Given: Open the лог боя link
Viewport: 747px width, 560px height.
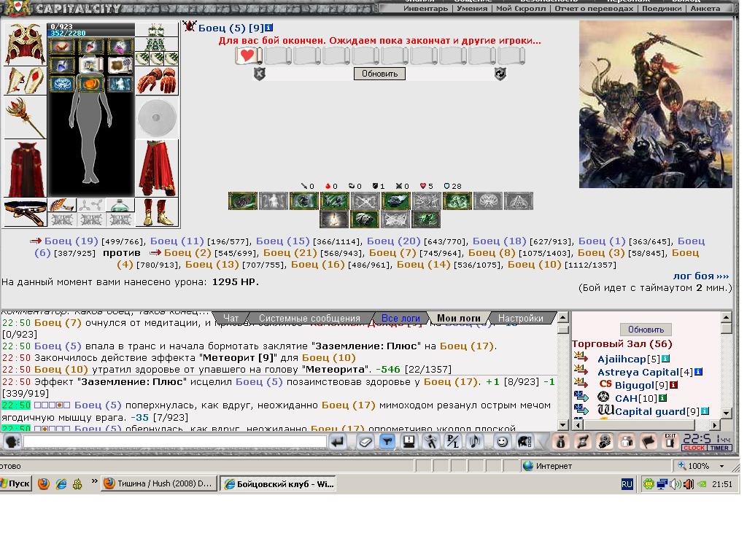Looking at the screenshot, I should tap(700, 276).
